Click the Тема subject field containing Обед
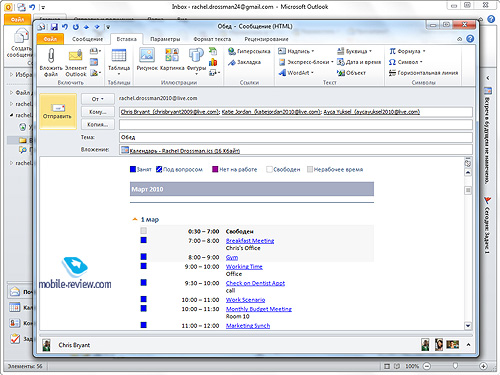The height and width of the screenshot is (375, 500). coord(296,137)
